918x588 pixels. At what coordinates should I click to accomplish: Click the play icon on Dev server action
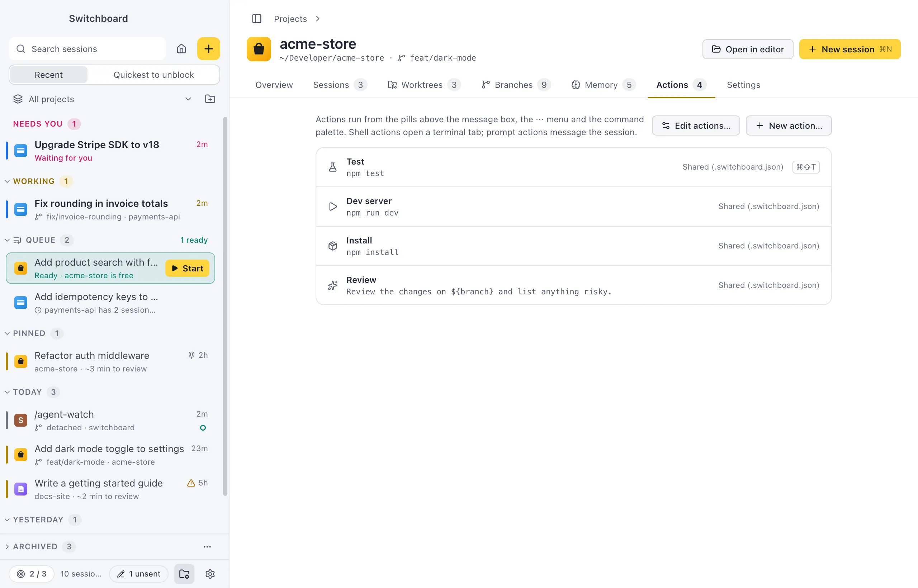point(333,207)
